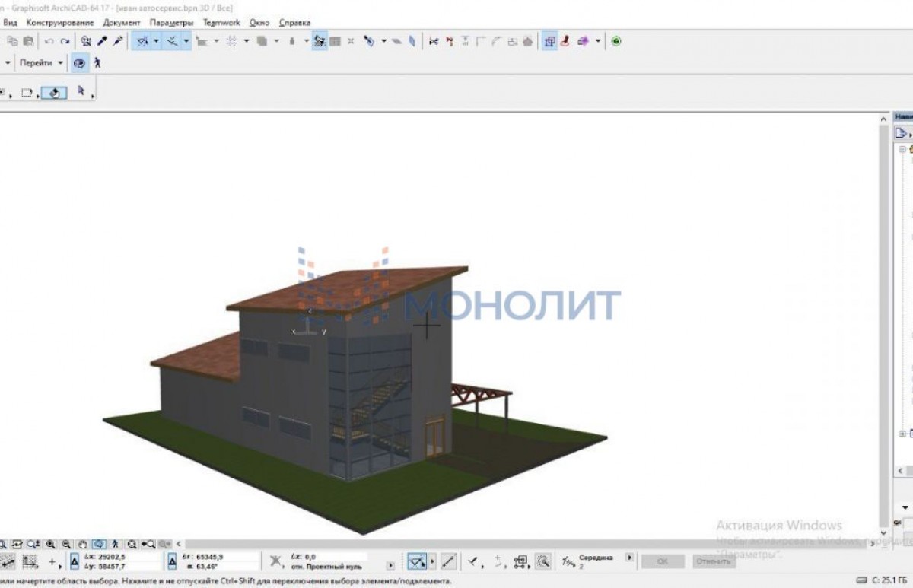Click the blue pencil edit icon
The image size is (913, 588).
point(368,41)
